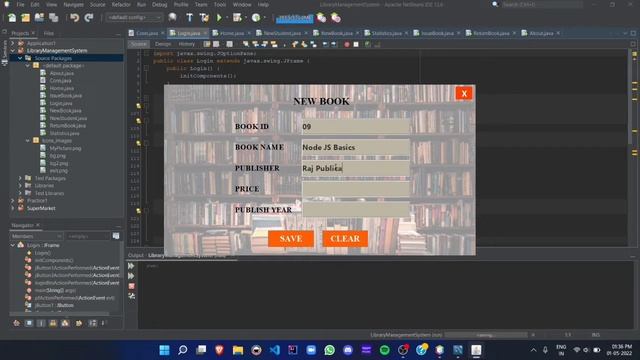This screenshot has width=640, height=360.
Task: Click the Output settings wrench icon
Action: pyautogui.click(x=131, y=296)
